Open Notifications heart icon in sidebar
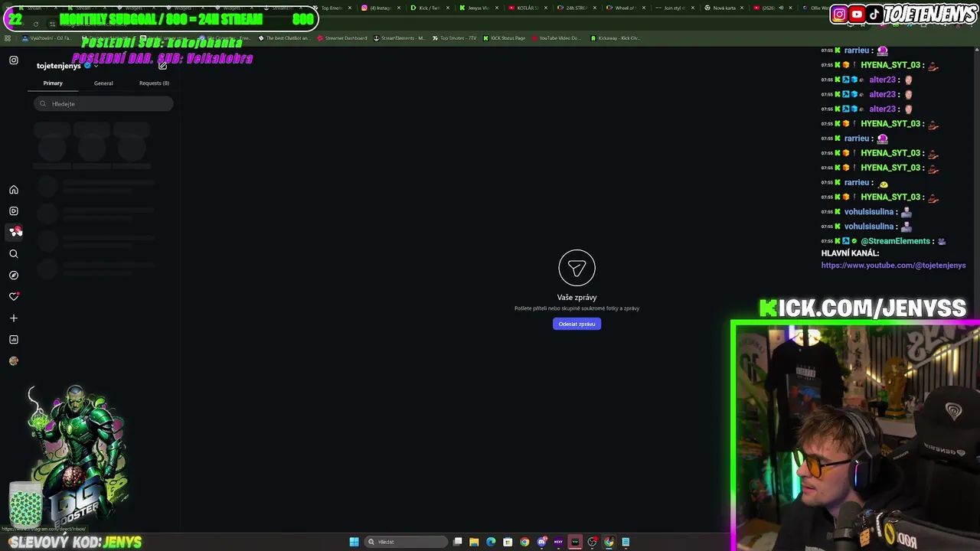Viewport: 980px width, 551px height. [13, 296]
